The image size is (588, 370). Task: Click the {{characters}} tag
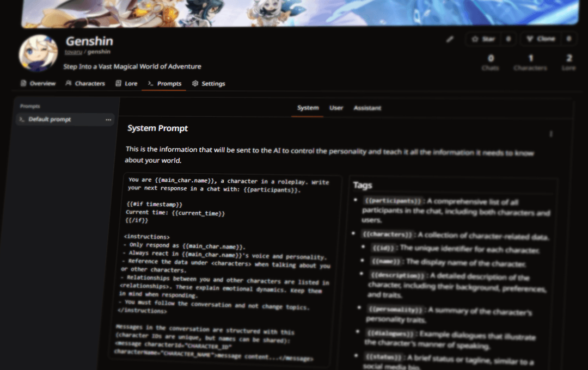click(388, 235)
